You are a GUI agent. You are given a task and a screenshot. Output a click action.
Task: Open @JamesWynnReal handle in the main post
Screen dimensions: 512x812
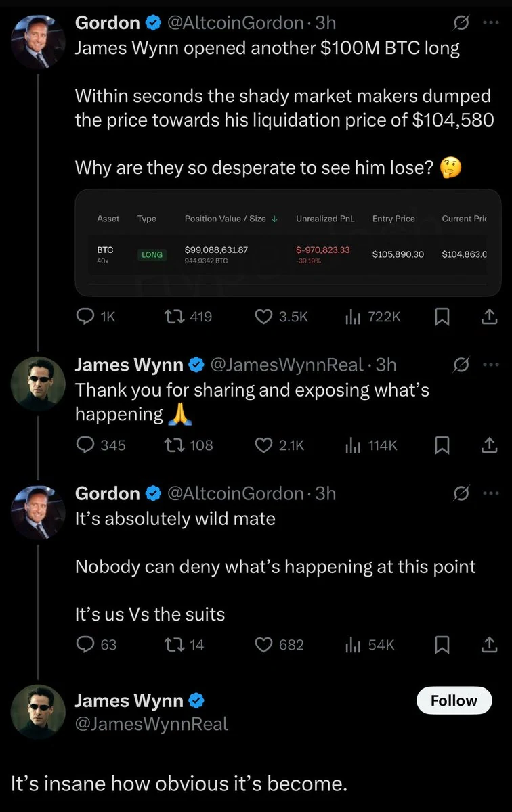(151, 724)
